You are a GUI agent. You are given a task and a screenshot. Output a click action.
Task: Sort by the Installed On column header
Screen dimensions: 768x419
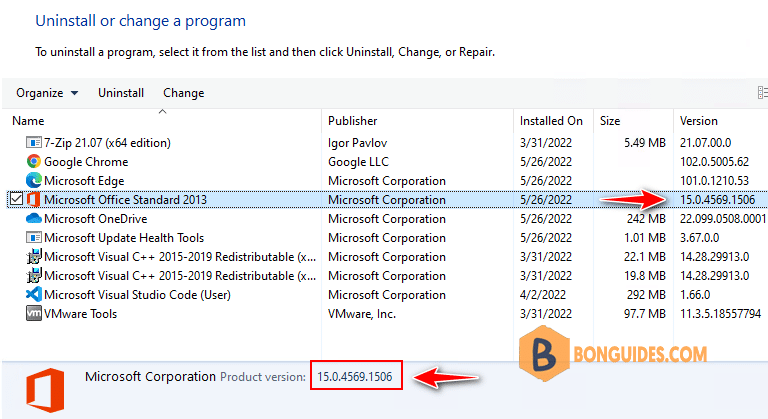[x=551, y=121]
